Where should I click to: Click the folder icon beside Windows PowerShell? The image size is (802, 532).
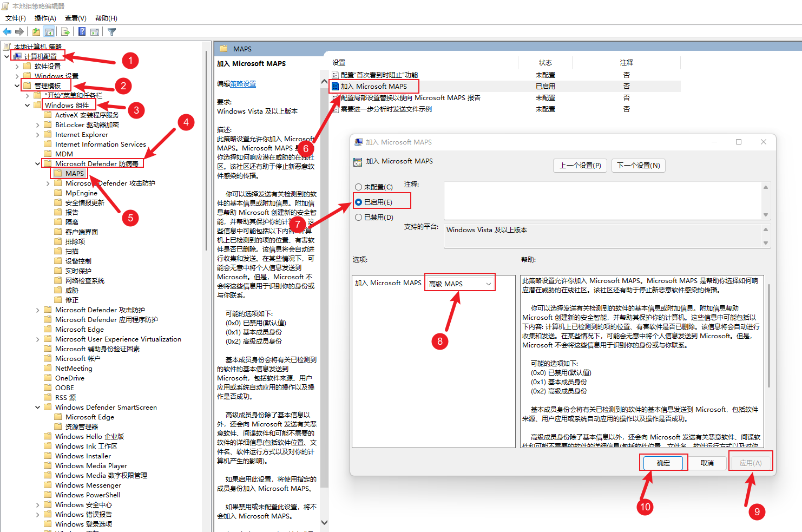tap(48, 495)
